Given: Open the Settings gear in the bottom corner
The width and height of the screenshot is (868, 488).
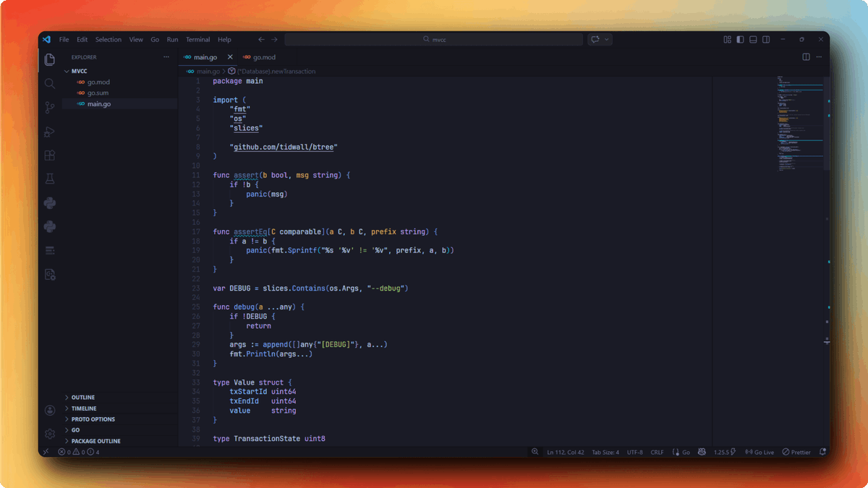Looking at the screenshot, I should click(49, 434).
